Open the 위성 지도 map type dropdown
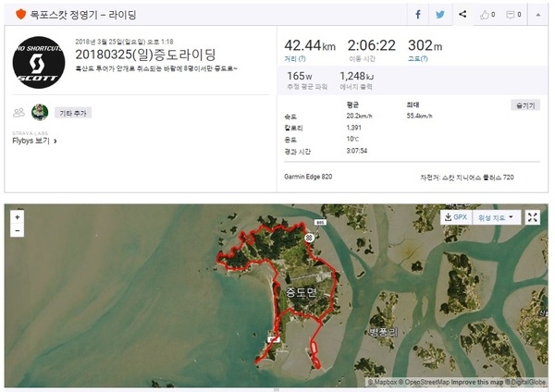This screenshot has height=392, width=555. pos(496,217)
